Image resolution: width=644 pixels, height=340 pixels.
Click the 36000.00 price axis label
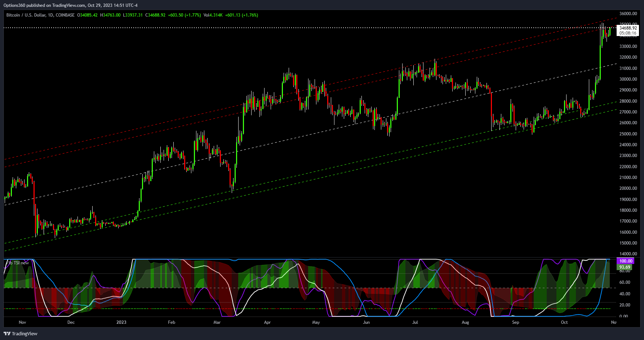[628, 14]
